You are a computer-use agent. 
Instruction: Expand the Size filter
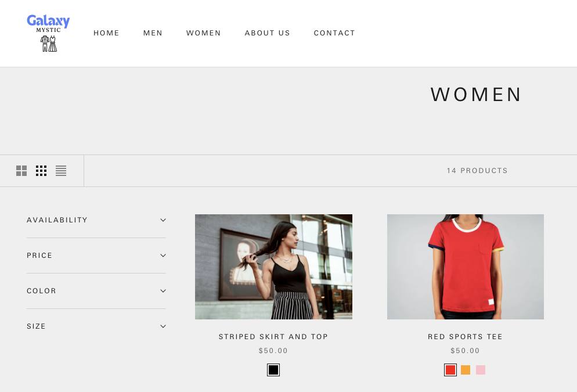click(96, 326)
